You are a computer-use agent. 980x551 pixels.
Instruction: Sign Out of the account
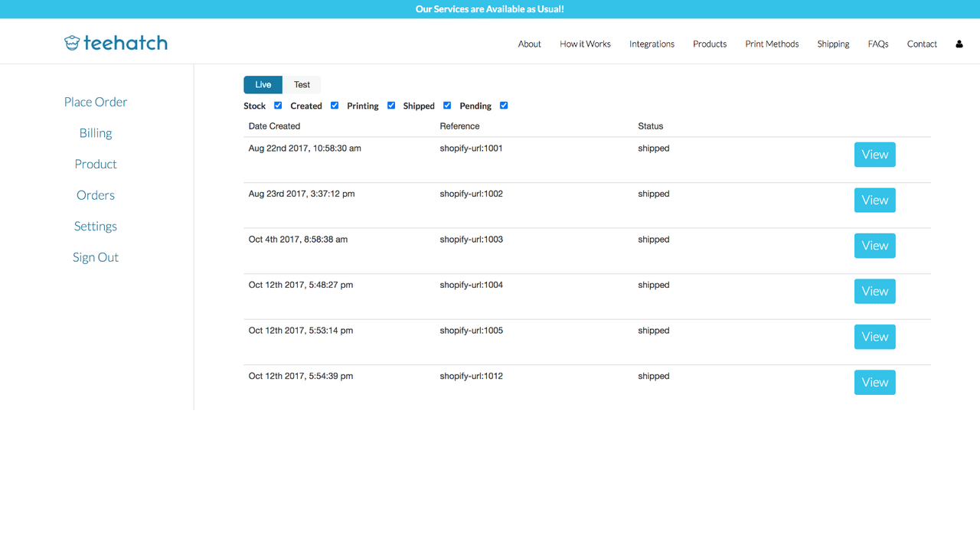[95, 257]
